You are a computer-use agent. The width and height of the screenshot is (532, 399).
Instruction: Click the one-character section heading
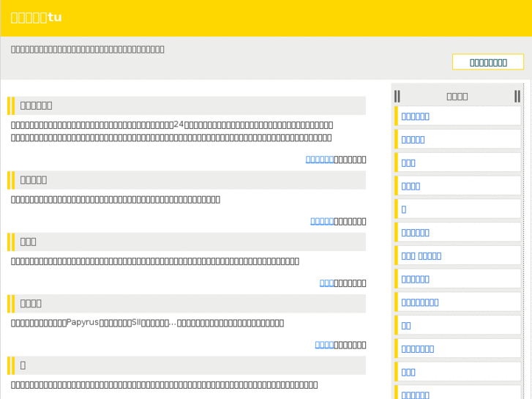point(23,365)
